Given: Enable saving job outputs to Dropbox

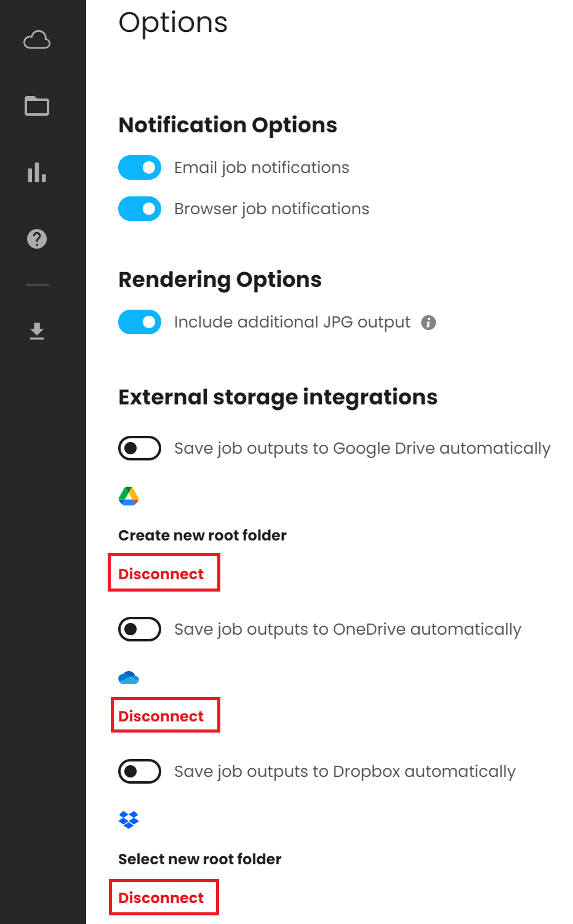Looking at the screenshot, I should tap(140, 771).
